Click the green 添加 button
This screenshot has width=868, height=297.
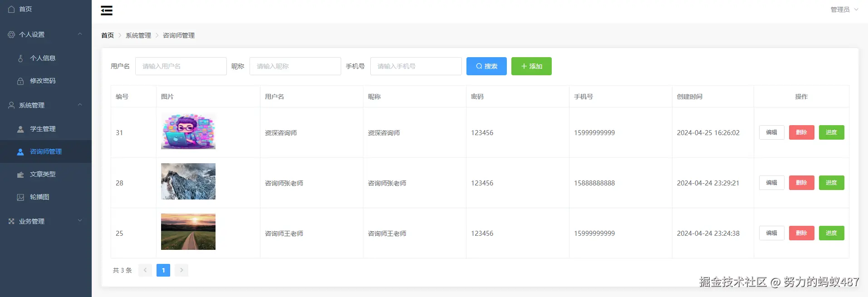pos(531,66)
